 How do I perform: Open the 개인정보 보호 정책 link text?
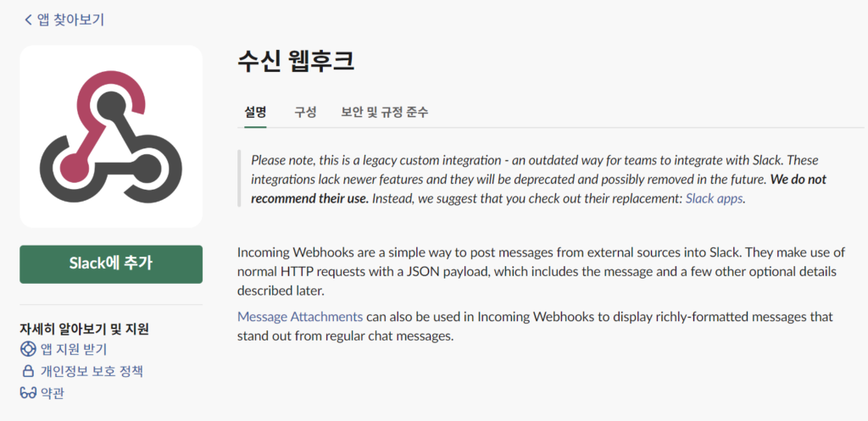(x=92, y=371)
